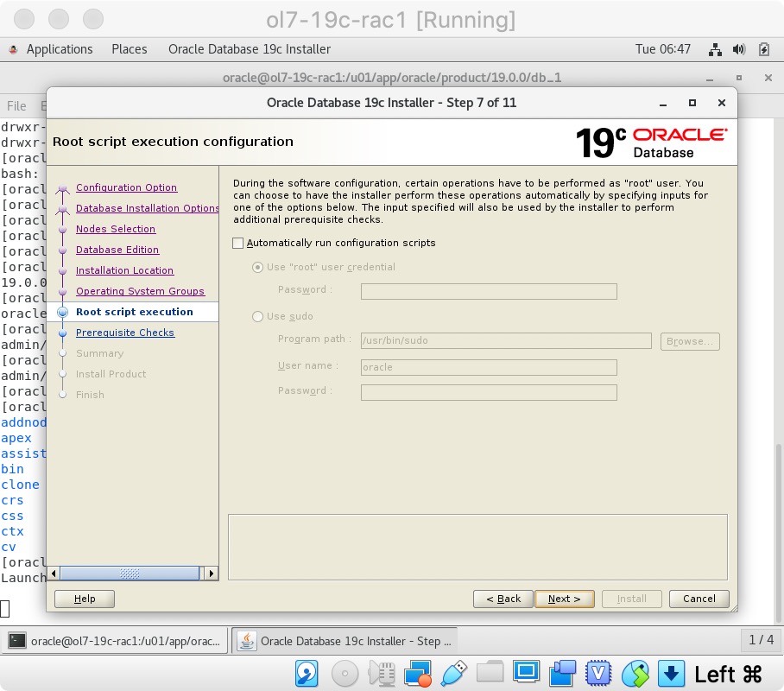
Task: Click the root Password input field
Action: coord(489,291)
